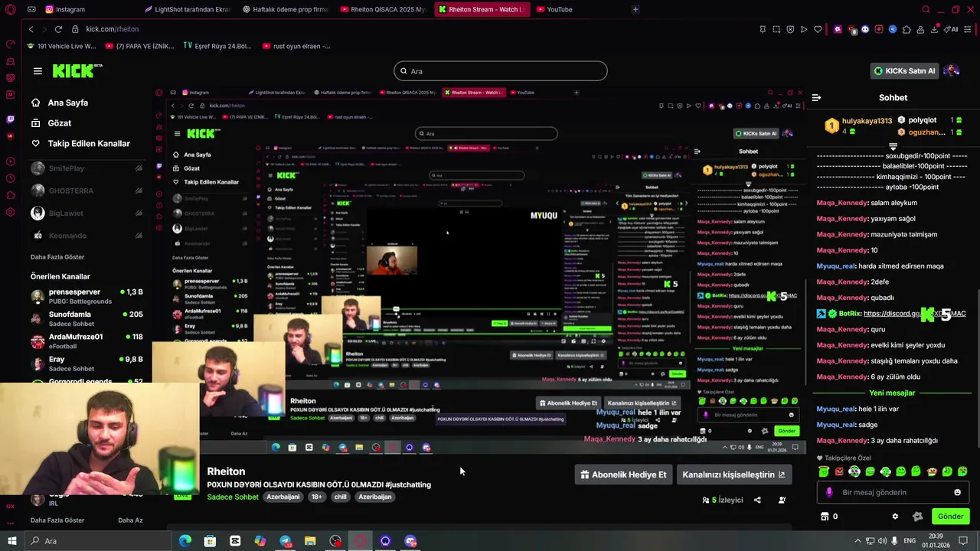This screenshot has width=980, height=551.
Task: Open a new browser tab
Action: [635, 9]
